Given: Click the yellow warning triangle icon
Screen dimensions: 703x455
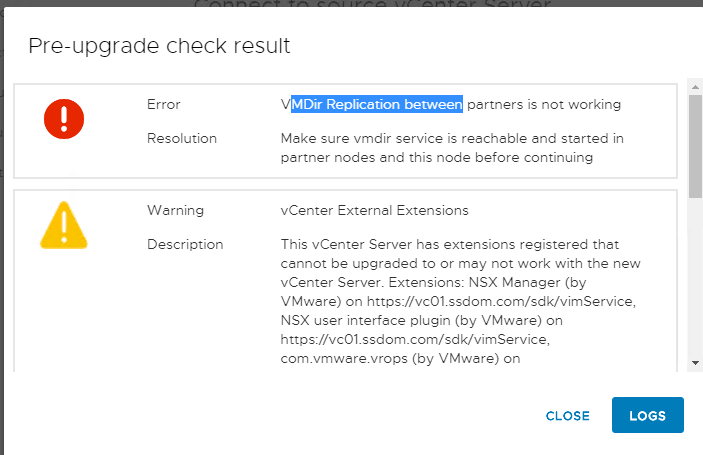Looking at the screenshot, I should tap(64, 225).
